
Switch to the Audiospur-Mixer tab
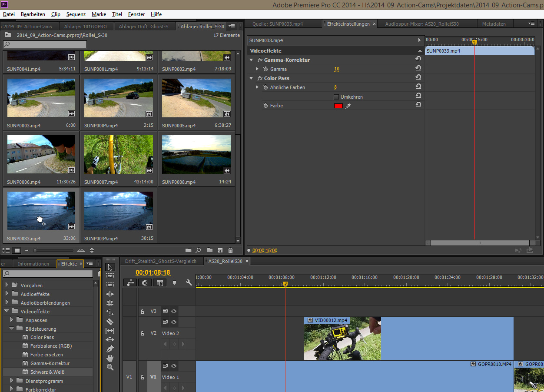click(x=421, y=24)
